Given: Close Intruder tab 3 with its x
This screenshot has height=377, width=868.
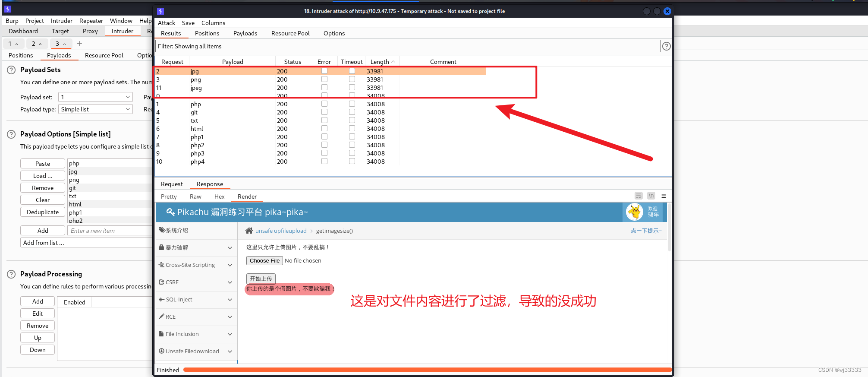Looking at the screenshot, I should click(x=64, y=44).
